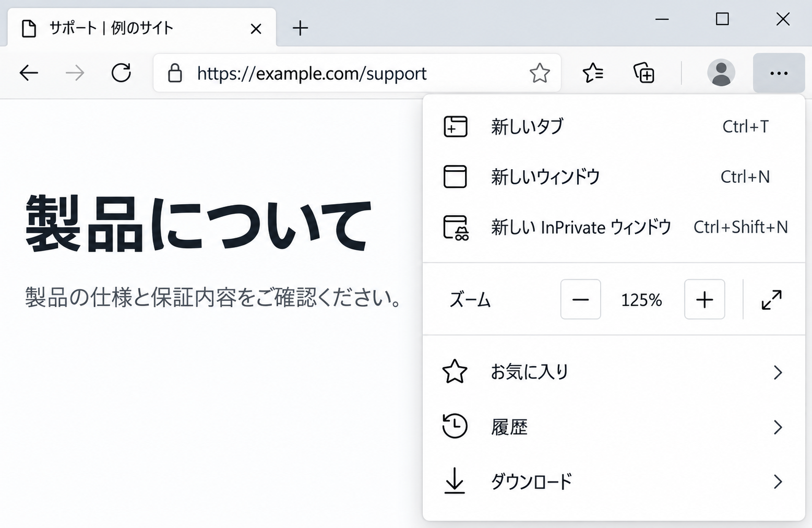The height and width of the screenshot is (528, 812).
Task: Open the Favorites list toolbar icon
Action: [593, 73]
